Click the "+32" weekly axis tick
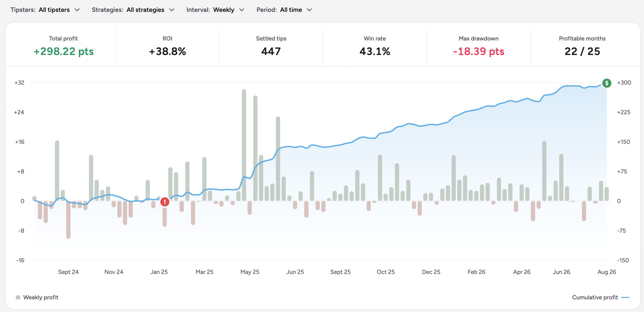The height and width of the screenshot is (312, 644). (19, 82)
